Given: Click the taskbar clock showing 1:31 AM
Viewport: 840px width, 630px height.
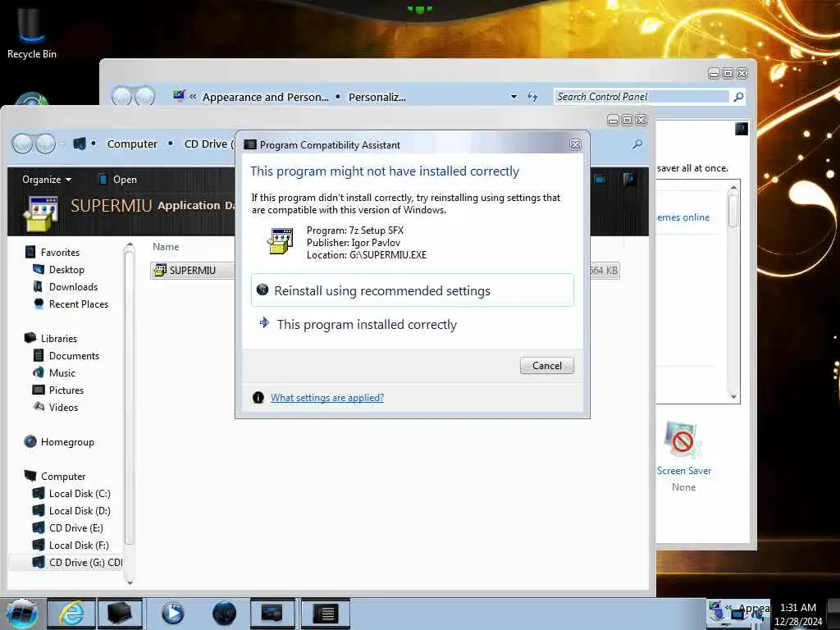Looking at the screenshot, I should point(797,614).
